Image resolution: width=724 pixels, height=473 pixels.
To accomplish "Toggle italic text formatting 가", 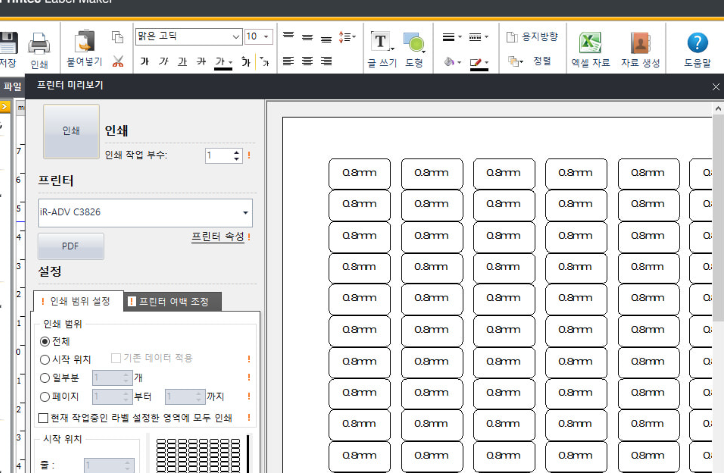I will pos(163,61).
